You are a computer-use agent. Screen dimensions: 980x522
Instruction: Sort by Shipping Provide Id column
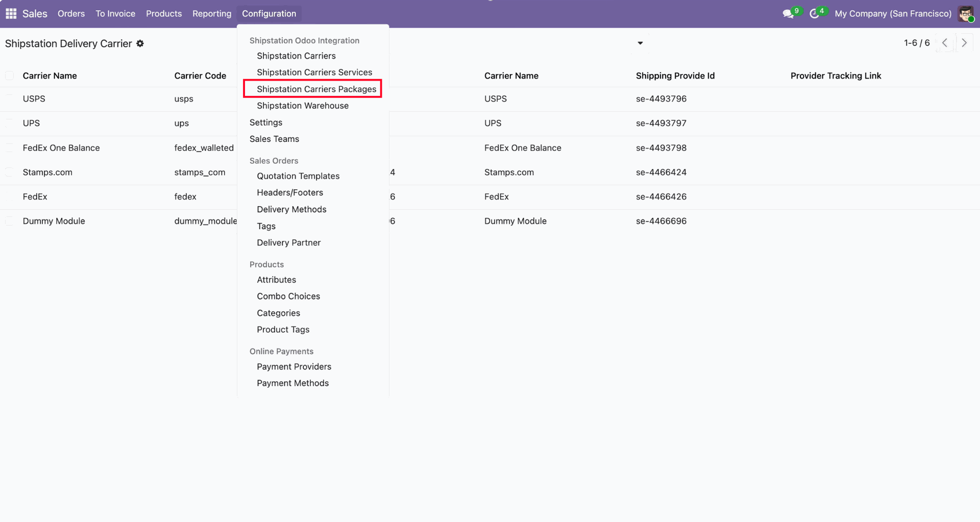tap(675, 76)
